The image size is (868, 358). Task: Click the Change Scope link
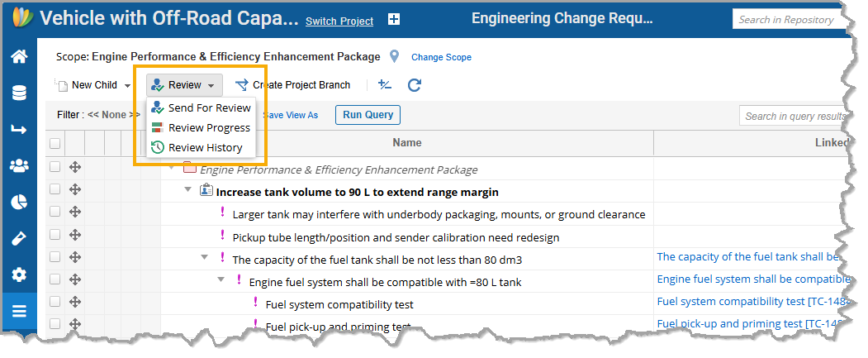(441, 57)
